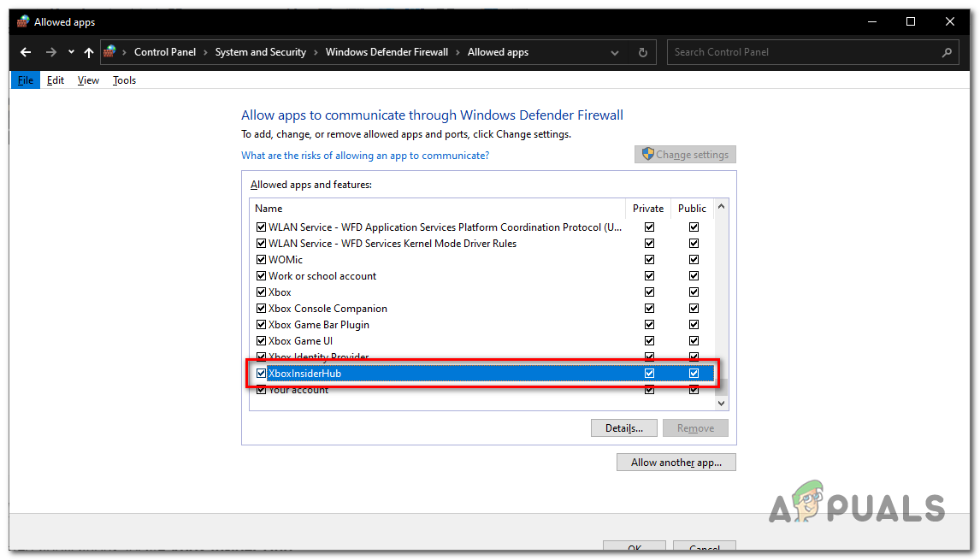Screen dimensions: 980x560
Task: Click the Public column header
Action: tap(692, 208)
